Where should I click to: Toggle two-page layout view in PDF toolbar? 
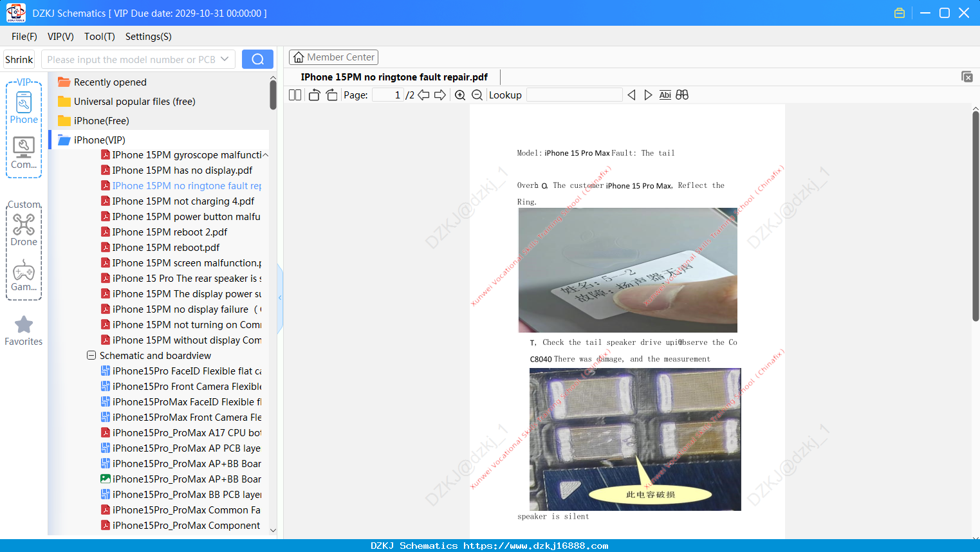295,95
